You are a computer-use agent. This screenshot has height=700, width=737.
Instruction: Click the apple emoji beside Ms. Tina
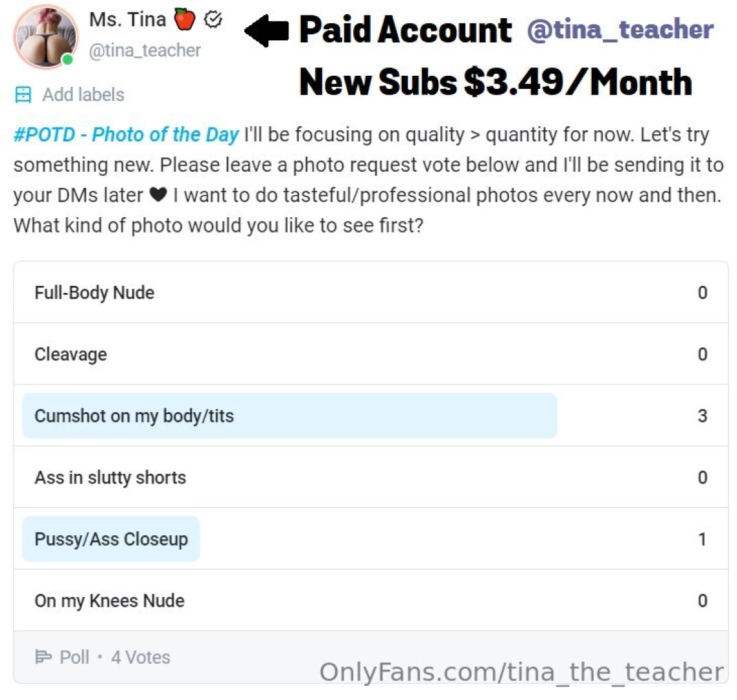pyautogui.click(x=183, y=18)
